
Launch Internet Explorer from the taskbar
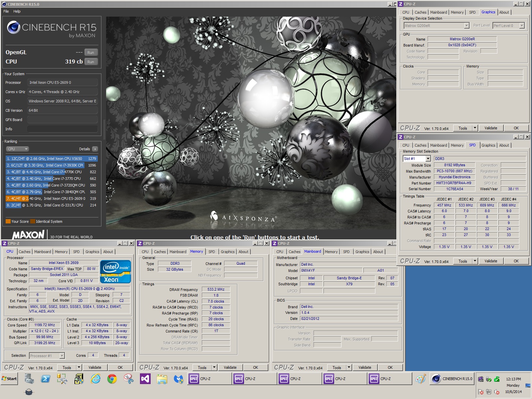[95, 378]
